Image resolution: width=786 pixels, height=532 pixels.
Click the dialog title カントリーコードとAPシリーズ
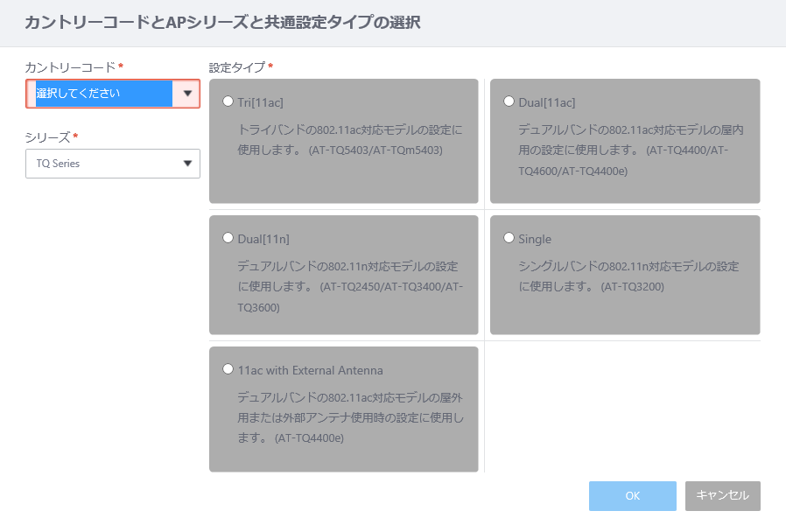coord(222,23)
